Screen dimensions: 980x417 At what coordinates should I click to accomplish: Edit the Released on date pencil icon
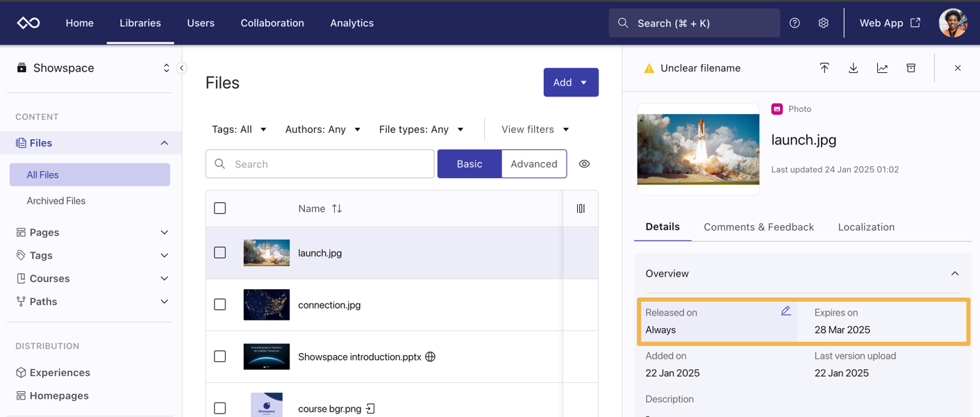(x=786, y=311)
